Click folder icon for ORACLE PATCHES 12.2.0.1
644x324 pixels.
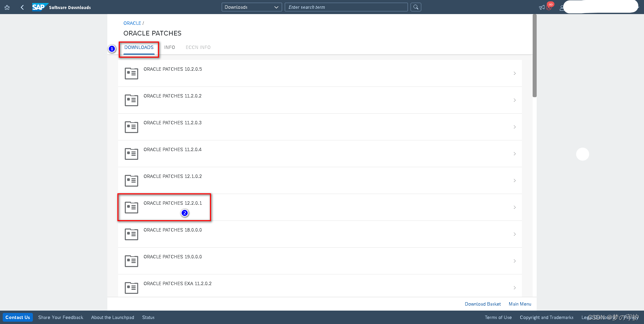coord(131,207)
